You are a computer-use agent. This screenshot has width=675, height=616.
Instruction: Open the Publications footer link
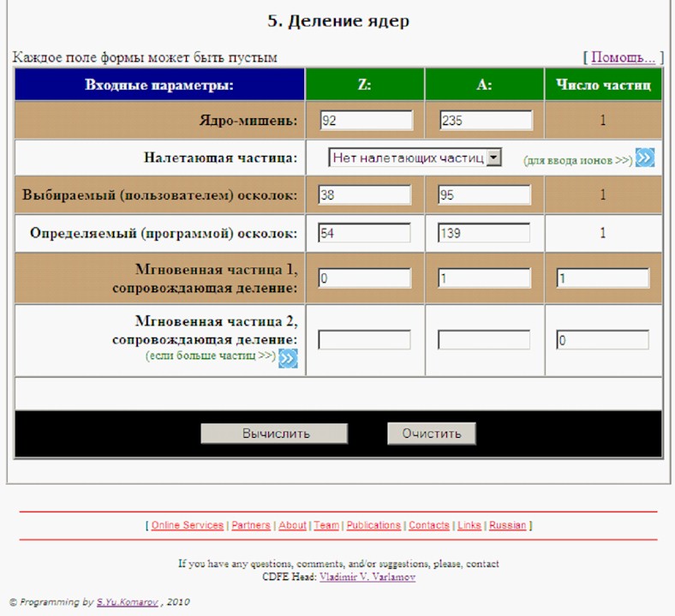click(x=373, y=525)
